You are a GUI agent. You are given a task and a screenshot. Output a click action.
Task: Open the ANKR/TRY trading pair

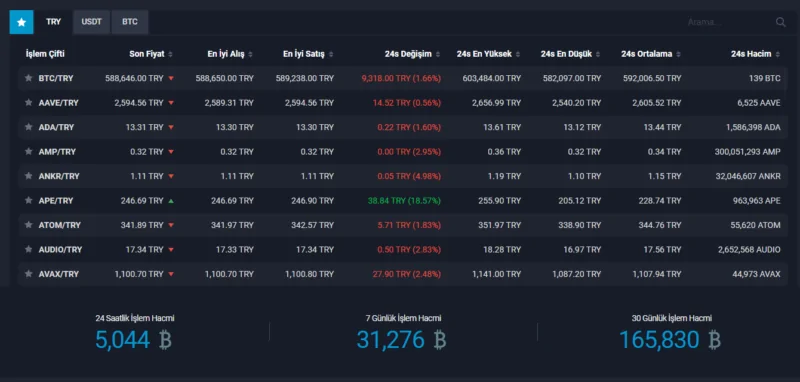point(59,176)
